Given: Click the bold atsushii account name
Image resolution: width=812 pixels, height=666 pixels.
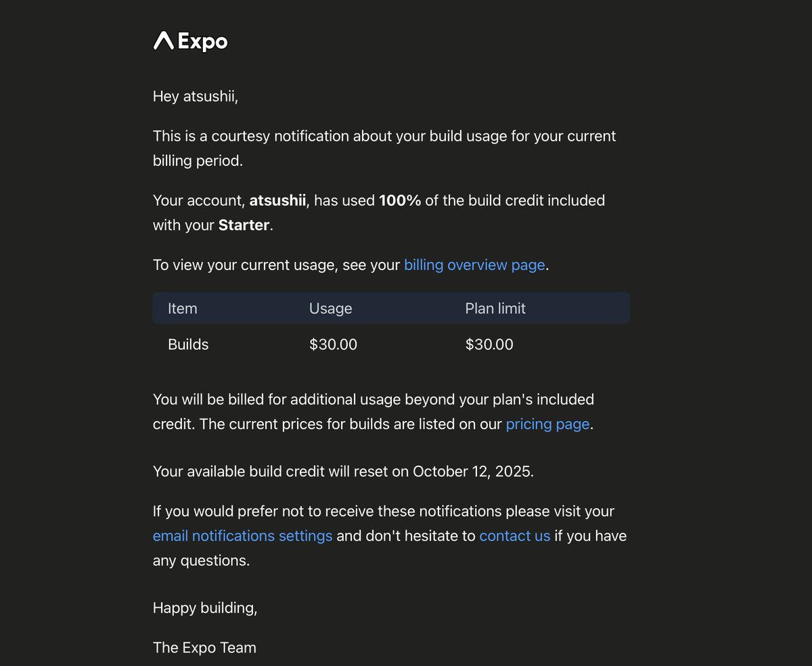Looking at the screenshot, I should [277, 200].
